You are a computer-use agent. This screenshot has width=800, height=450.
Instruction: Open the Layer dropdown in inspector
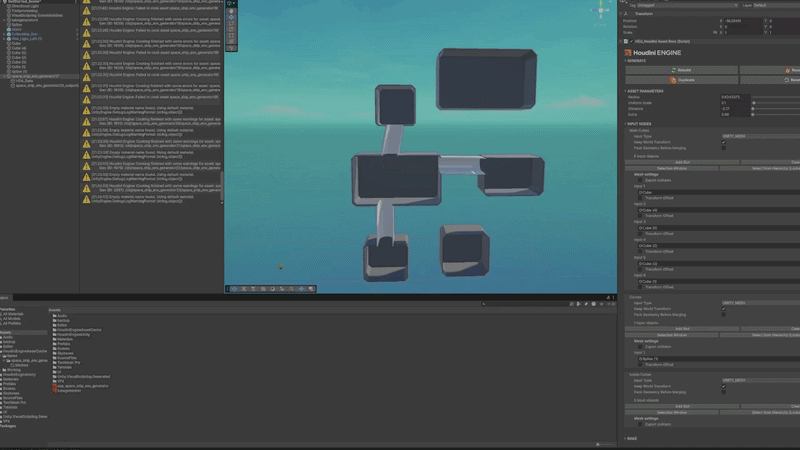tap(776, 5)
